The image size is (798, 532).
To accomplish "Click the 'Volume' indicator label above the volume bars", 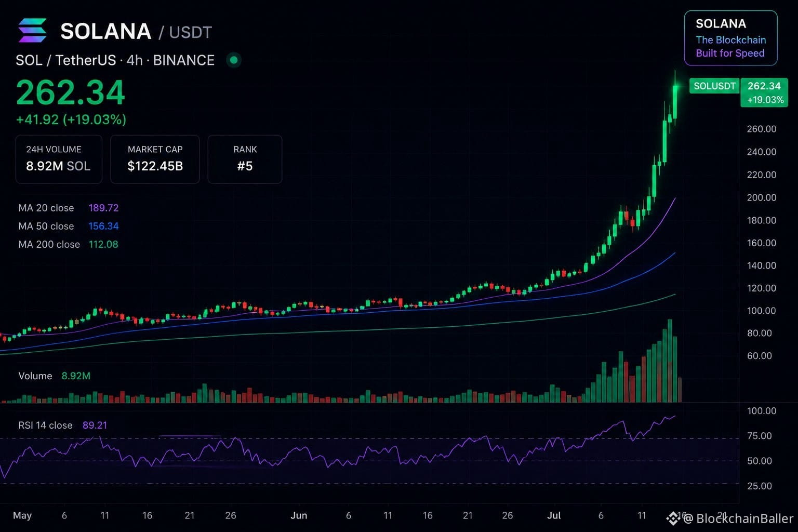I will 35,376.
